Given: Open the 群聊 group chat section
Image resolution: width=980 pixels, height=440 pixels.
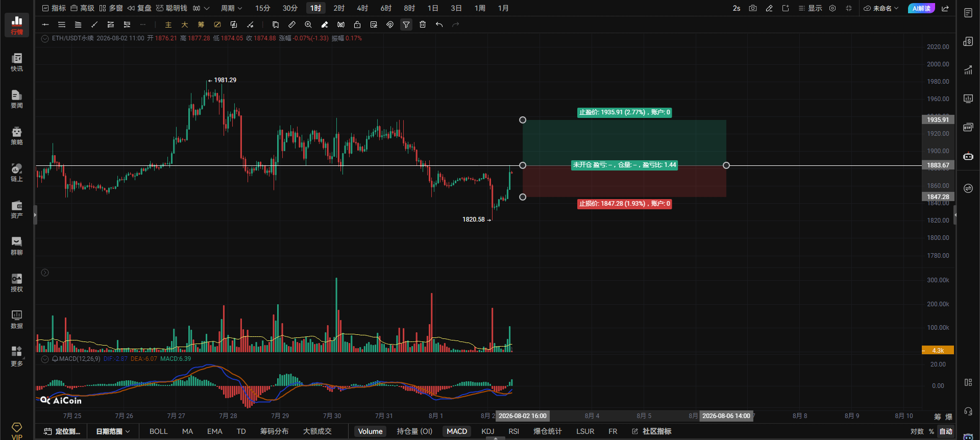Looking at the screenshot, I should pyautogui.click(x=17, y=246).
